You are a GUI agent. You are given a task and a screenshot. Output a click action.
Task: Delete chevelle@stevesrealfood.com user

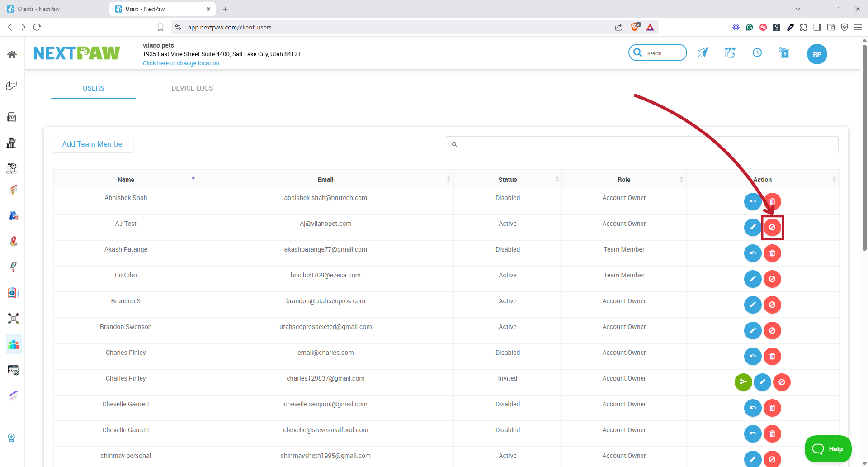pos(772,434)
